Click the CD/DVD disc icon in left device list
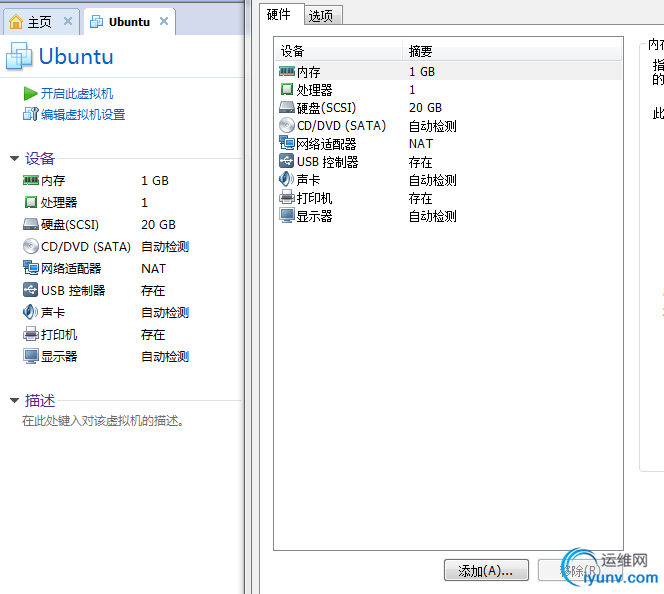Image resolution: width=664 pixels, height=594 pixels. click(x=30, y=246)
